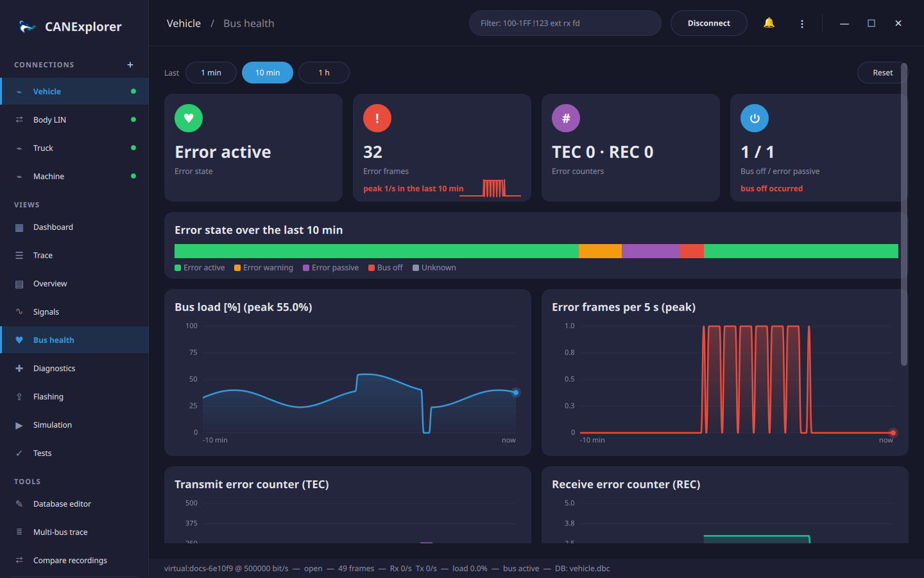Select the Machine connection
Image resolution: width=924 pixels, height=578 pixels.
coord(74,177)
